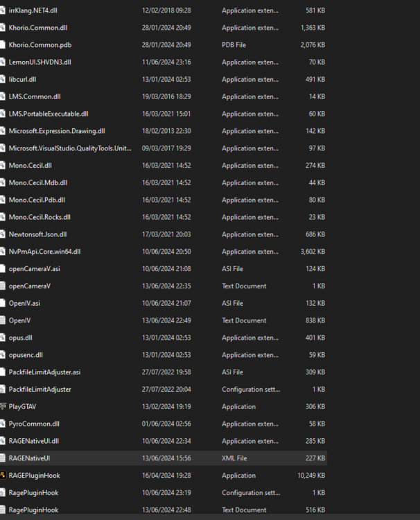Image resolution: width=420 pixels, height=520 pixels.
Task: Select the RAGEPluginHook application icon
Action: 3,475
